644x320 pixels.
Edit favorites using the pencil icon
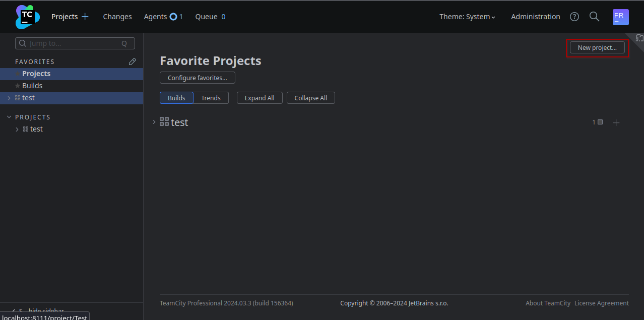132,61
